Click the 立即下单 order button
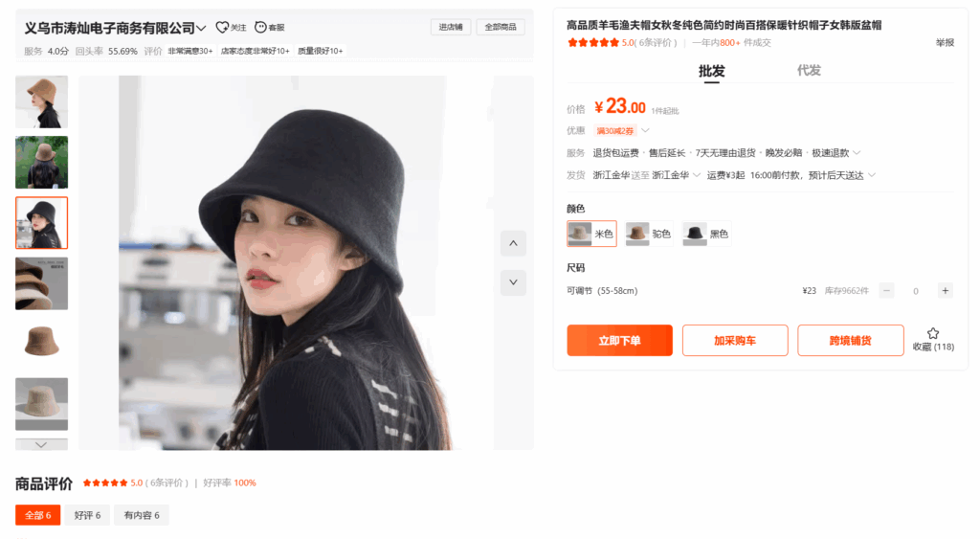The image size is (980, 539). pyautogui.click(x=619, y=340)
